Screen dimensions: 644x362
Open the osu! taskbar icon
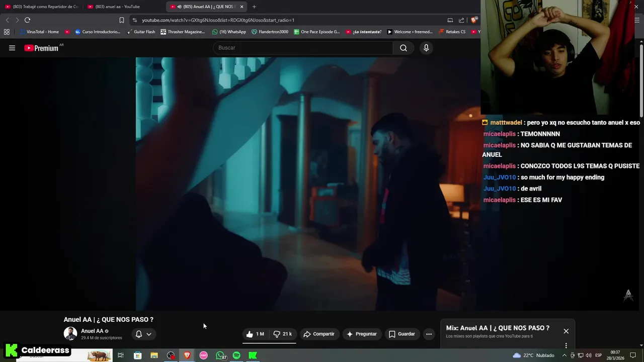pos(204,355)
